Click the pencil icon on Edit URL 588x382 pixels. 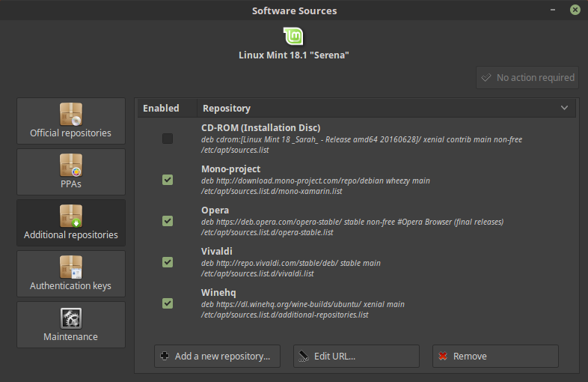click(x=304, y=356)
